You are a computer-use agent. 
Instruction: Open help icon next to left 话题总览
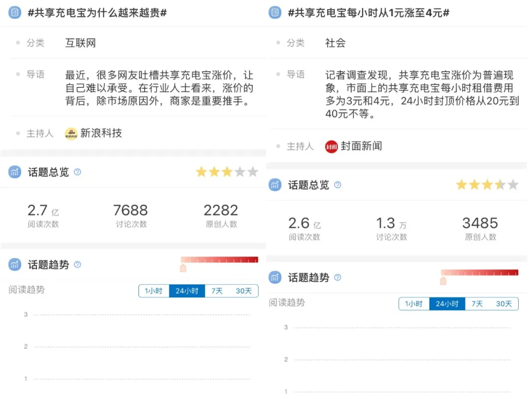[x=77, y=172]
